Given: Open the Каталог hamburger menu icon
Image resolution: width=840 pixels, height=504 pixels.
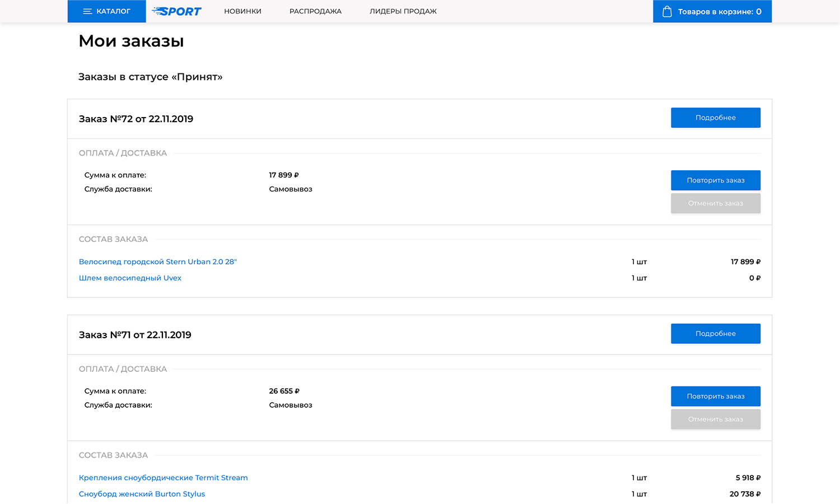Looking at the screenshot, I should [x=87, y=11].
